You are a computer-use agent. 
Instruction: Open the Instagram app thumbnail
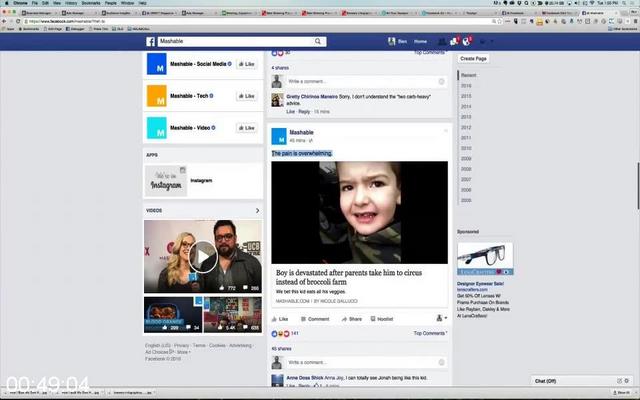(x=166, y=181)
